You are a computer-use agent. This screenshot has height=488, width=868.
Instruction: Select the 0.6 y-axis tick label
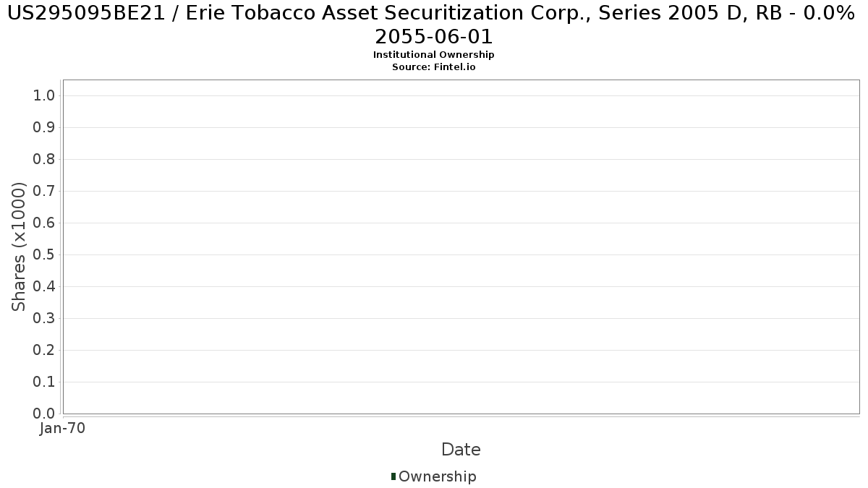pos(45,223)
